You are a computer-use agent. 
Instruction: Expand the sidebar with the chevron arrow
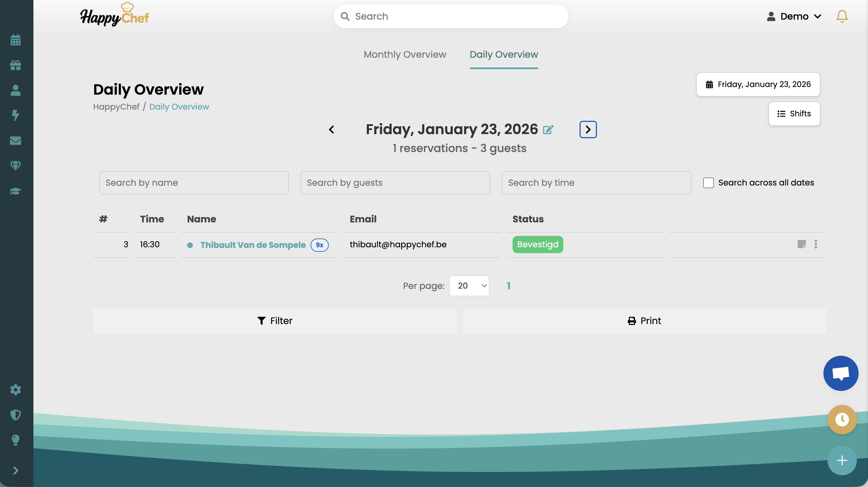[x=16, y=470]
